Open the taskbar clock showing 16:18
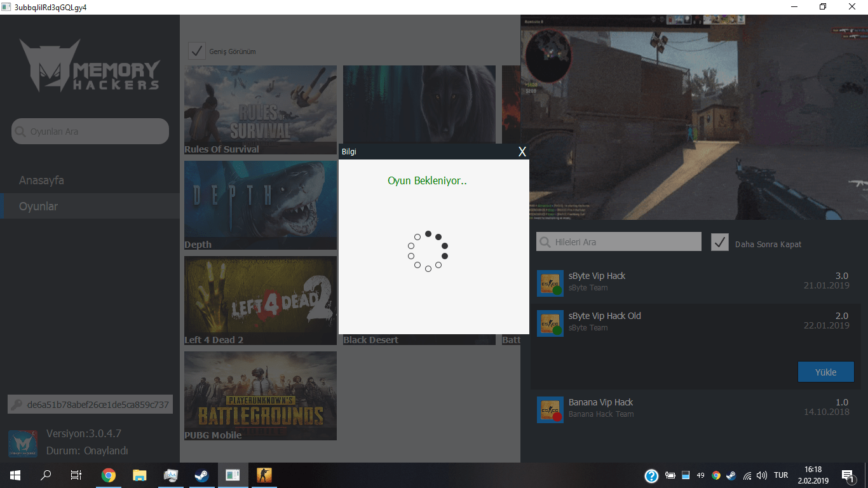The width and height of the screenshot is (868, 488). (813, 475)
